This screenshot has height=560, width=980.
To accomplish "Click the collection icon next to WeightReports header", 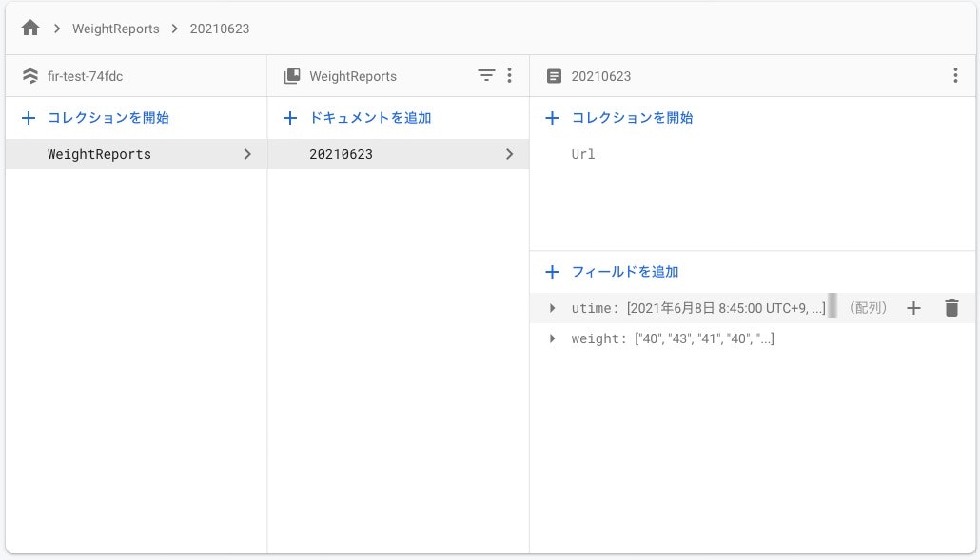I will [x=292, y=76].
